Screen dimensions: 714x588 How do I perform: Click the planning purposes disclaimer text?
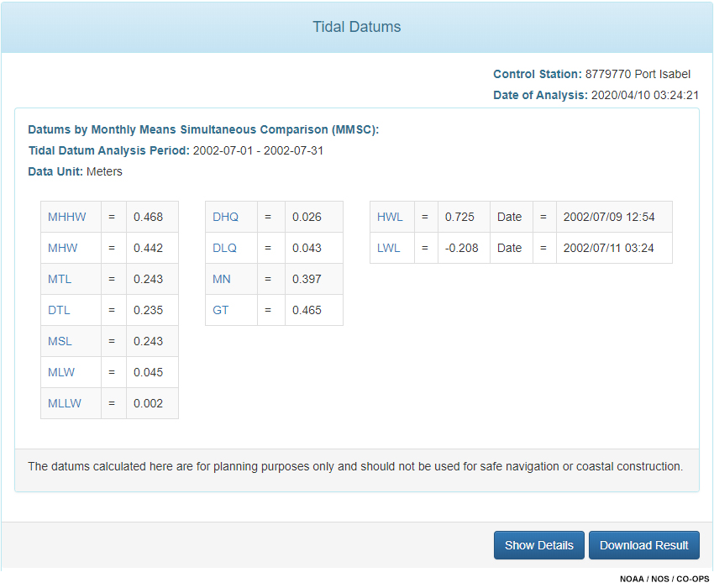[x=355, y=466]
